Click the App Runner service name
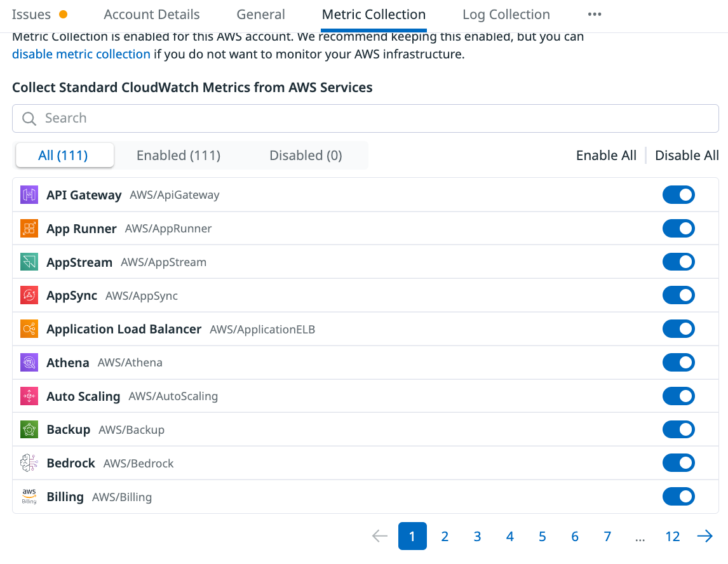 coord(81,229)
